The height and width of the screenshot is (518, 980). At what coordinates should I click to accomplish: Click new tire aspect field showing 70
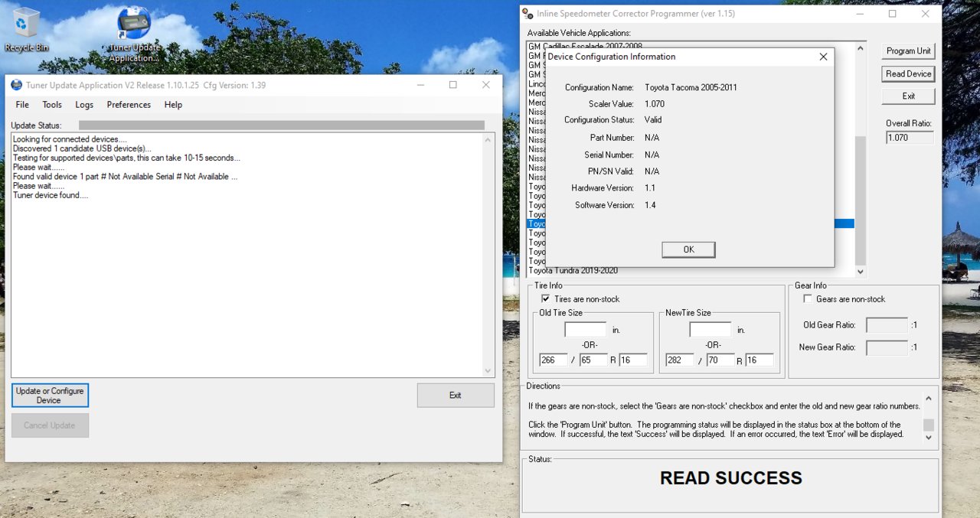[x=720, y=360]
